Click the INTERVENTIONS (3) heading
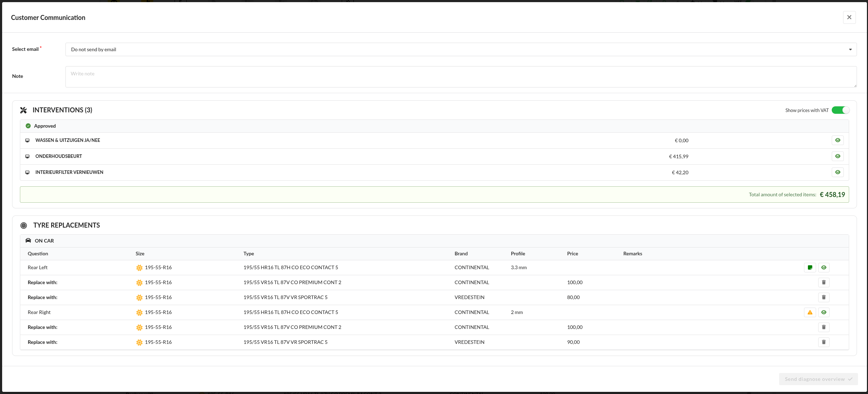Viewport: 868px width, 394px height. click(x=62, y=110)
